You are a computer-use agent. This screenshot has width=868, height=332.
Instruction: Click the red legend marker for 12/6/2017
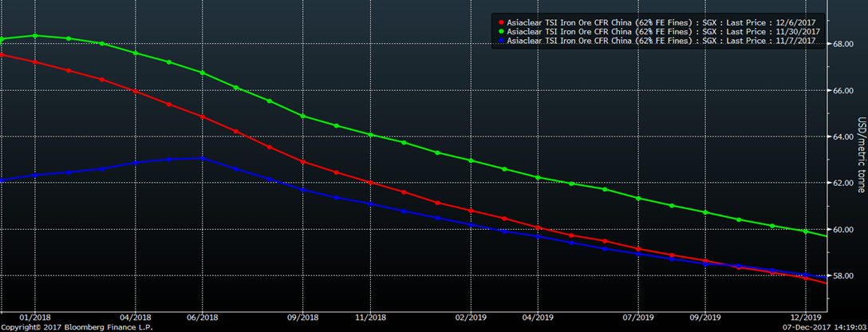coord(500,22)
